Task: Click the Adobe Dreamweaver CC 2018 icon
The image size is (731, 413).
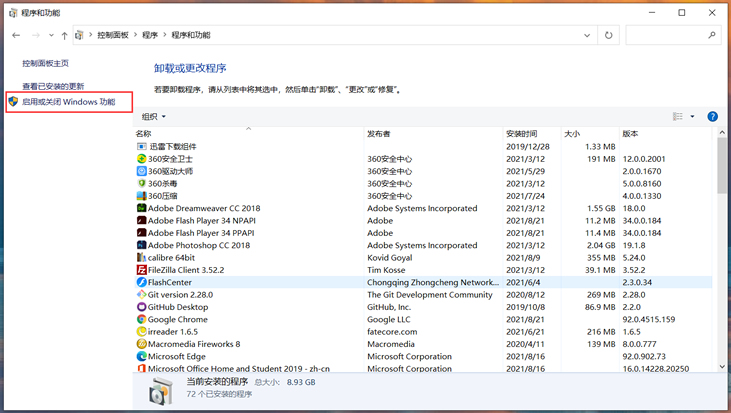Action: point(142,208)
